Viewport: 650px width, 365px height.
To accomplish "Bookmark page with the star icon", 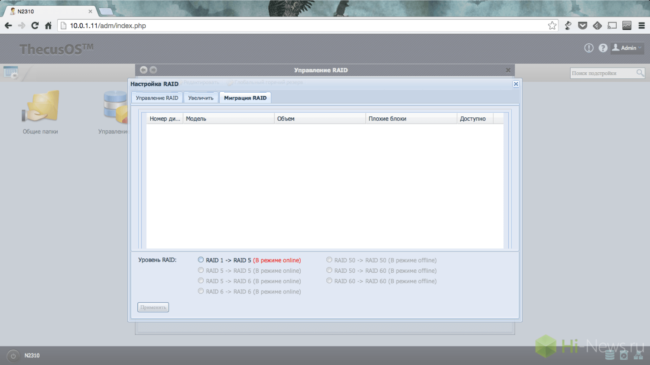I will point(552,26).
